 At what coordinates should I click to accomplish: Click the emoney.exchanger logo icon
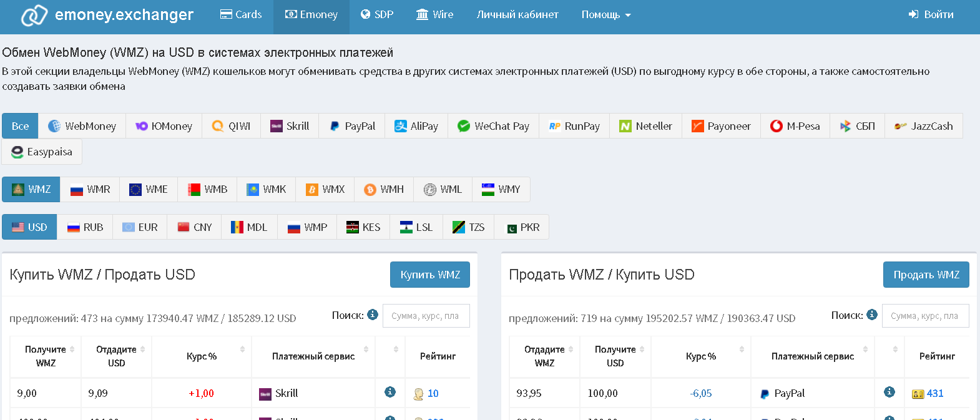click(x=34, y=15)
